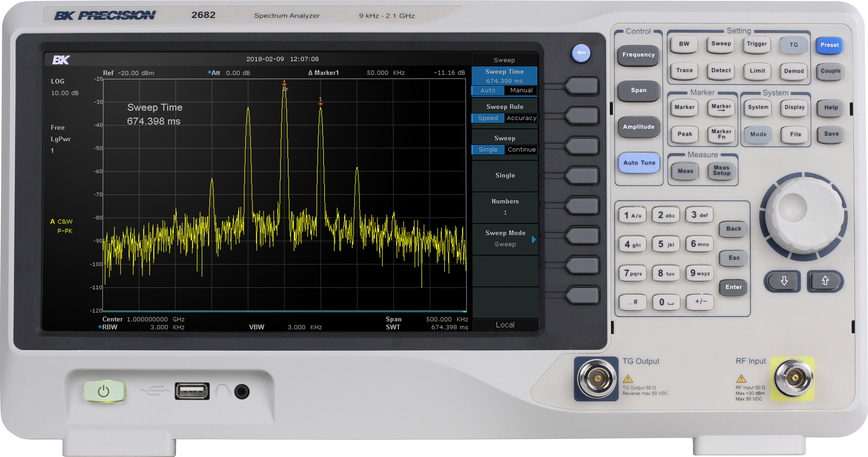The image size is (868, 457).
Task: Tap the softkey next to Numbers
Action: (x=582, y=206)
